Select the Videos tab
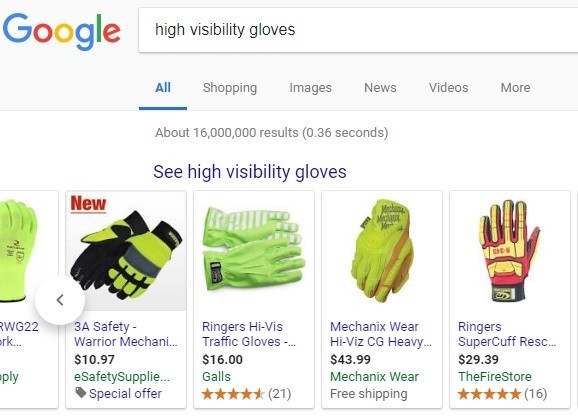Image resolution: width=578 pixels, height=417 pixels. pos(448,88)
